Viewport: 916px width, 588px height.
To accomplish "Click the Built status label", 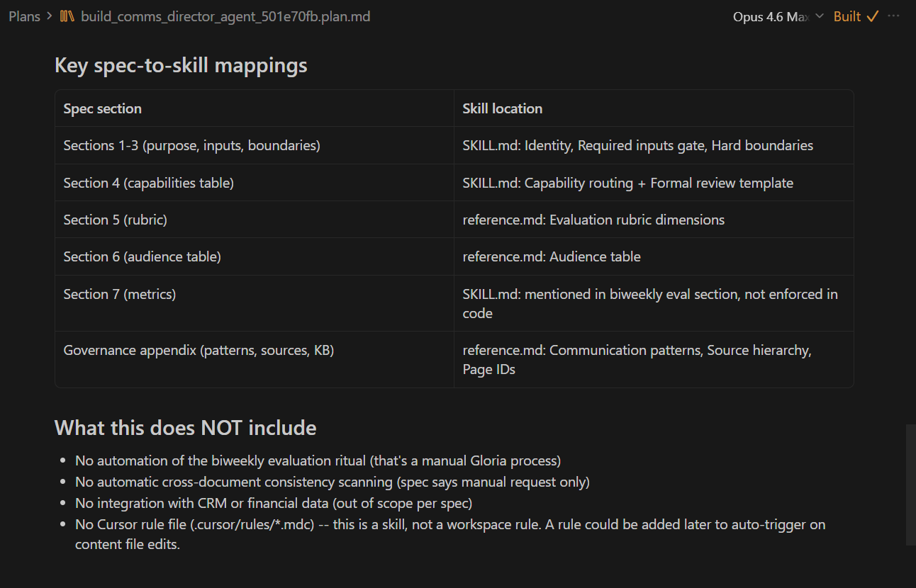I will click(x=847, y=16).
